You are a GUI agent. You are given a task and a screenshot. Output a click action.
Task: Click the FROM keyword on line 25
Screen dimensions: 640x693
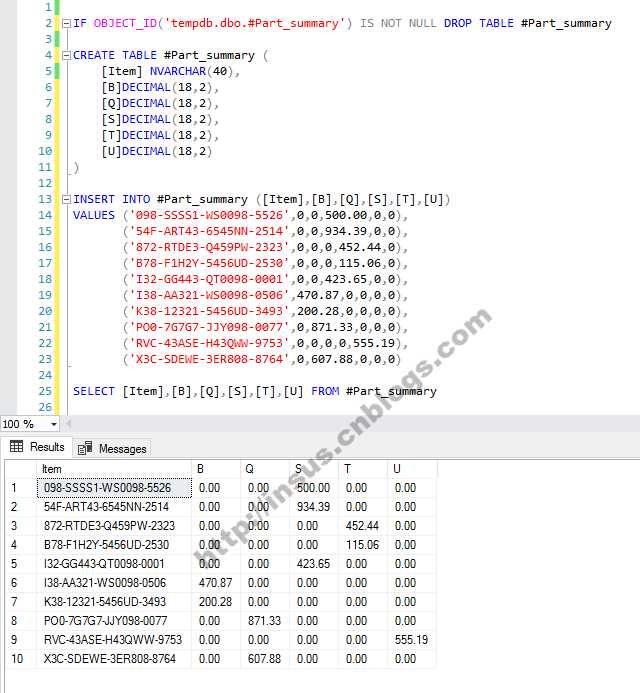325,391
